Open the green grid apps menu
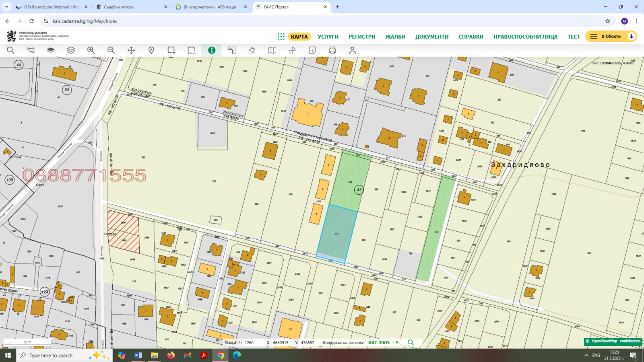The image size is (644, 362). click(281, 37)
